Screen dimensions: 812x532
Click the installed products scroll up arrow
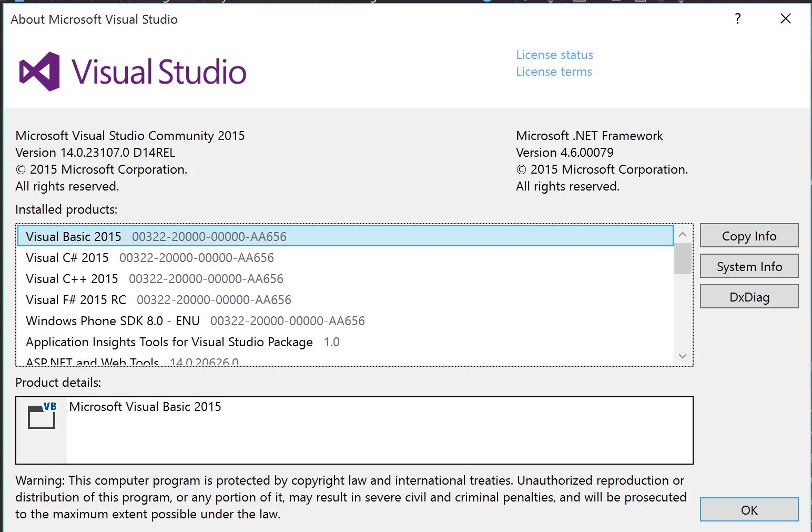coord(683,235)
